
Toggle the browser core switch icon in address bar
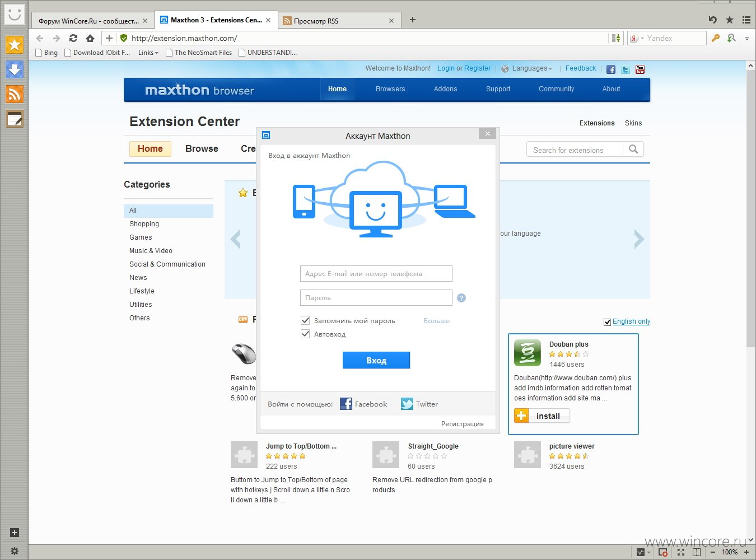616,38
